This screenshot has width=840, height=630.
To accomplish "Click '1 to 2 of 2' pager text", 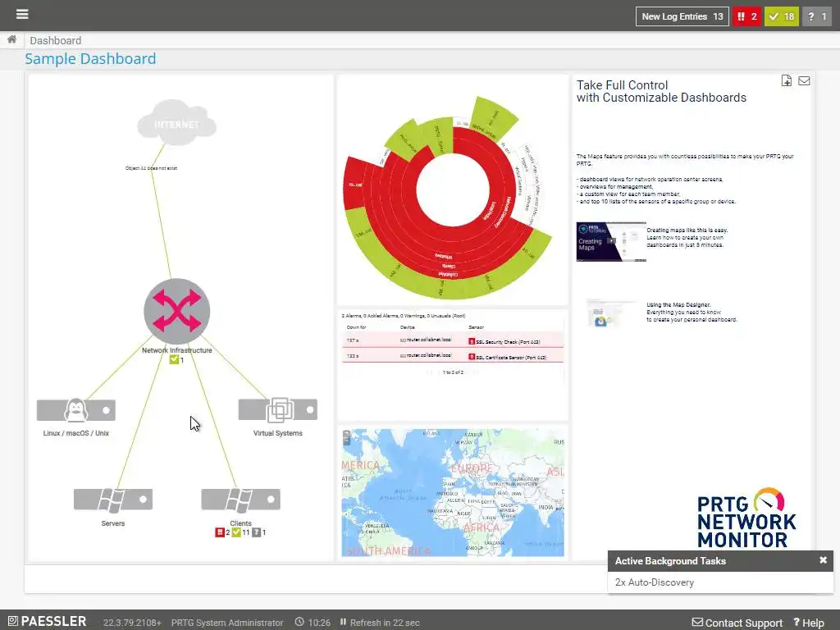I will coord(453,372).
